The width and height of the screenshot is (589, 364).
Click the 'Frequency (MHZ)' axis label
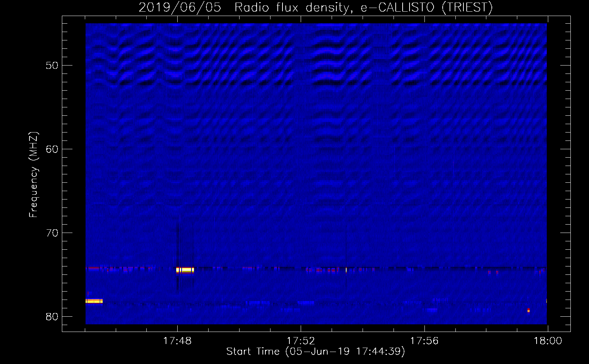pyautogui.click(x=33, y=175)
